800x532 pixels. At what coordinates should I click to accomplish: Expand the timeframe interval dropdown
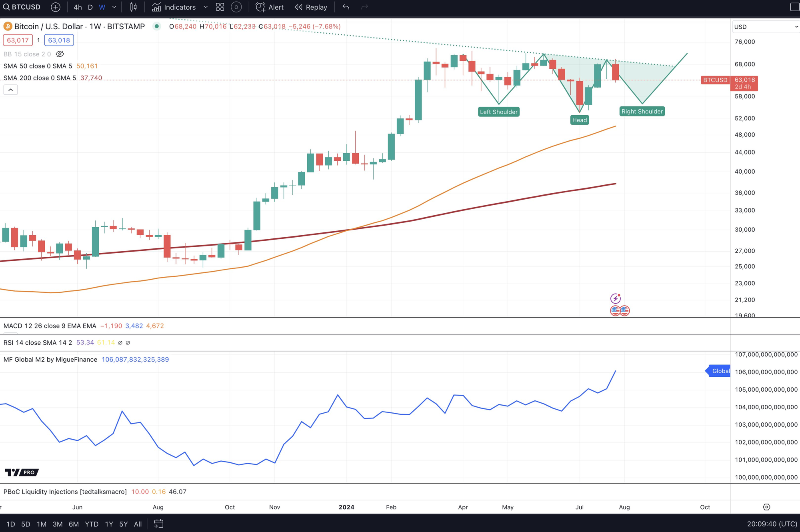114,7
